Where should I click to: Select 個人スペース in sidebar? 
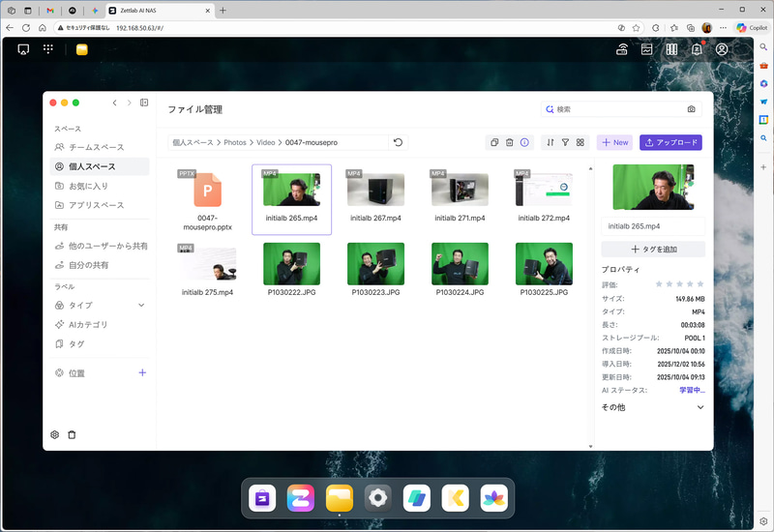[100, 166]
